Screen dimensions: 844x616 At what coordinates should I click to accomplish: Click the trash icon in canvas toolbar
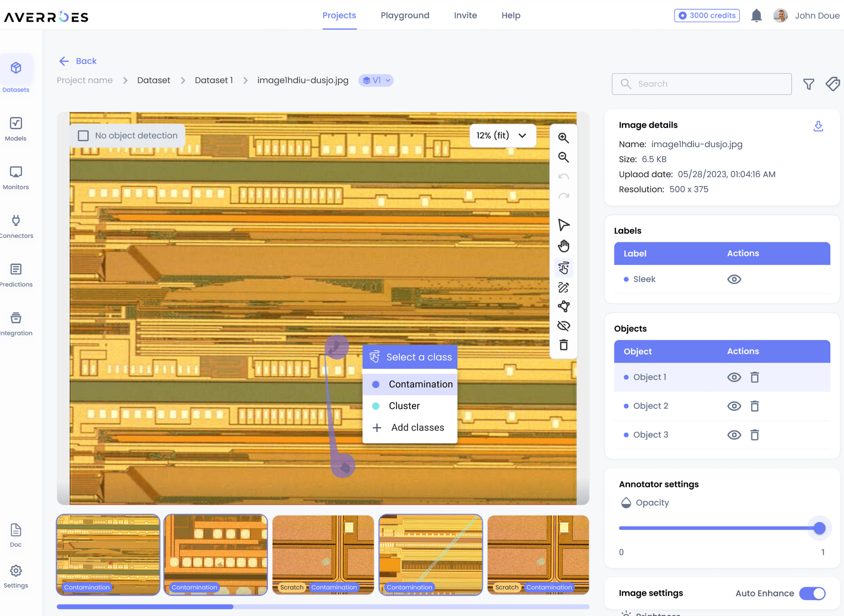(564, 345)
